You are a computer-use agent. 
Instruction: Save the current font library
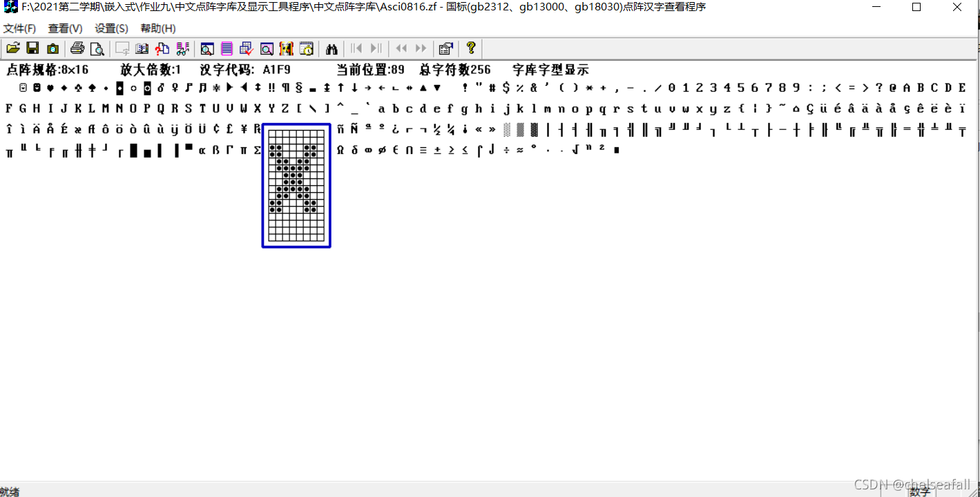(x=32, y=48)
